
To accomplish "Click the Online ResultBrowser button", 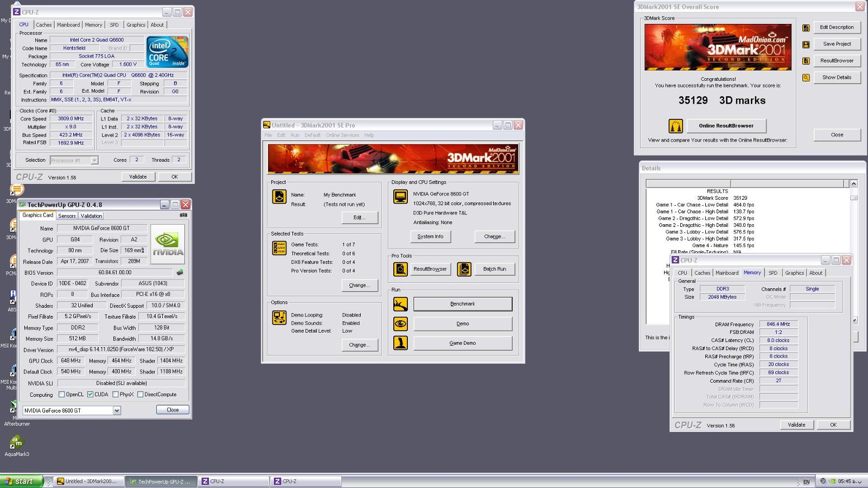I will coord(726,126).
